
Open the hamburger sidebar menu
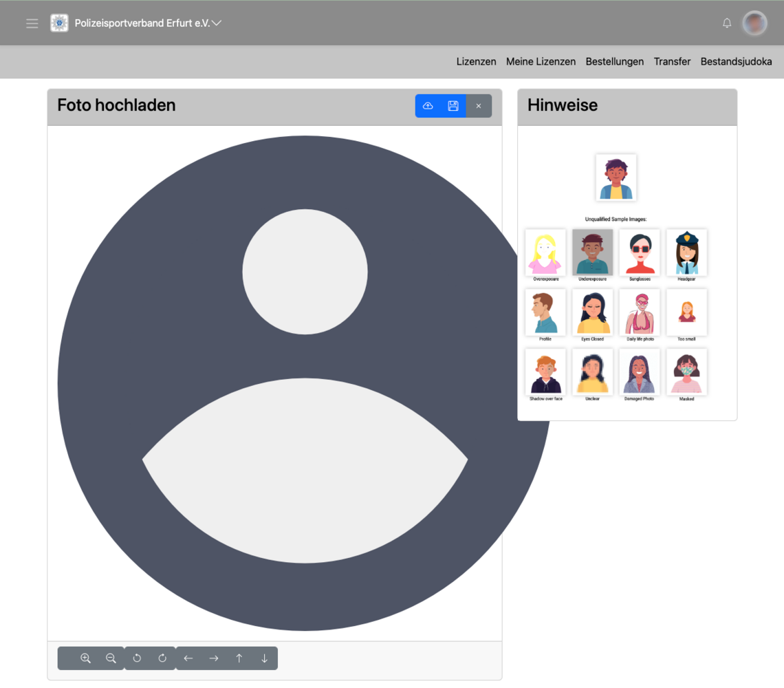(x=32, y=23)
